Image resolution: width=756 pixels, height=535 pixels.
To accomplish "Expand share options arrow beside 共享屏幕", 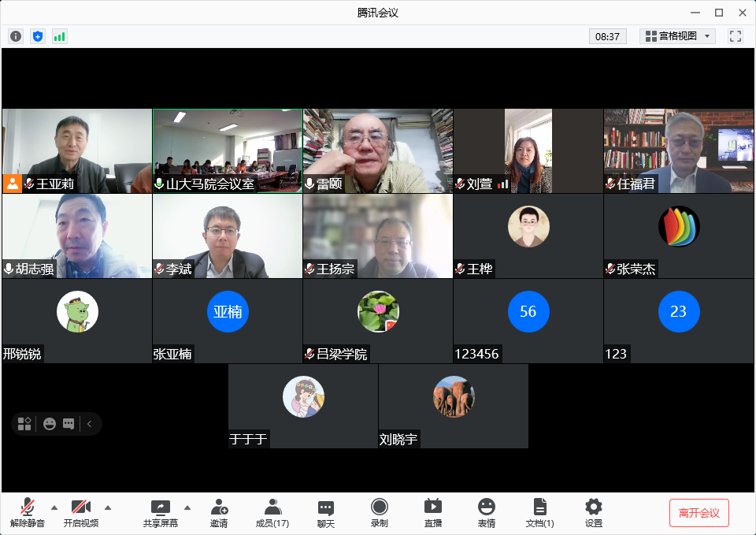I will (187, 507).
